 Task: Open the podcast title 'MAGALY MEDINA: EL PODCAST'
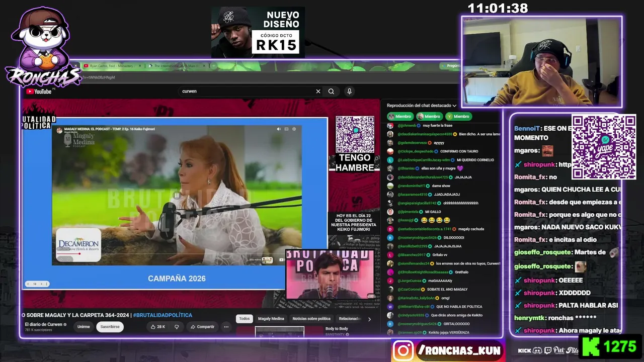coord(109,129)
